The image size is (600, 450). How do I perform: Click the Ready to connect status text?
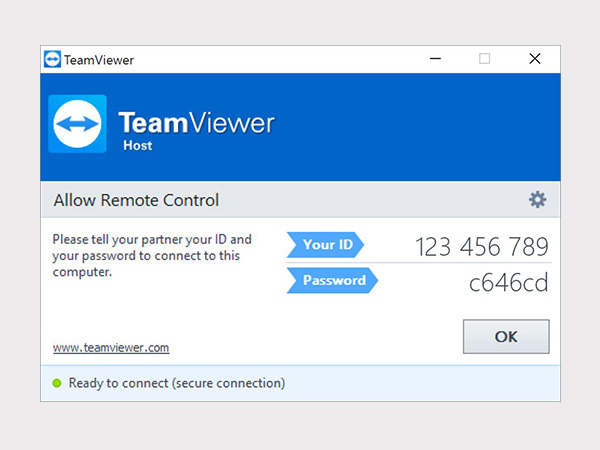tap(176, 383)
